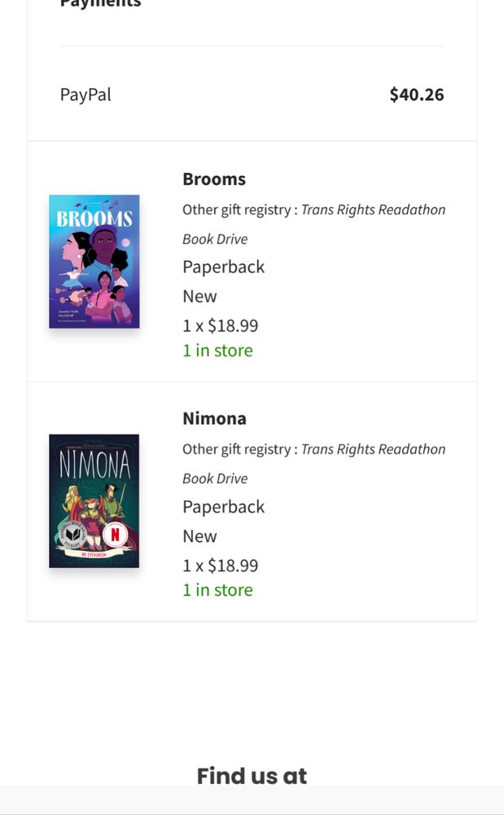This screenshot has width=504, height=815.
Task: Click the Brooms "1 in store" availability text
Action: click(217, 350)
